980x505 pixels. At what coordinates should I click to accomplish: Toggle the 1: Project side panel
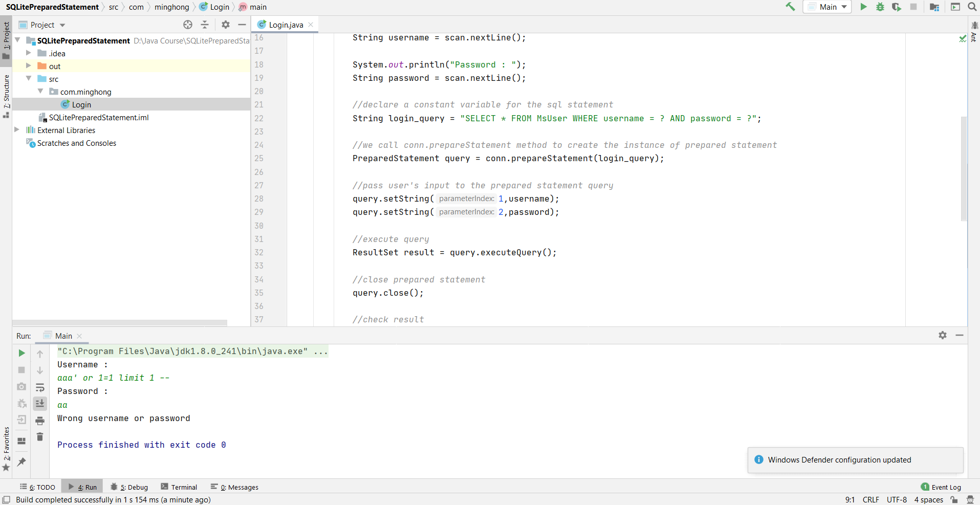(6, 40)
